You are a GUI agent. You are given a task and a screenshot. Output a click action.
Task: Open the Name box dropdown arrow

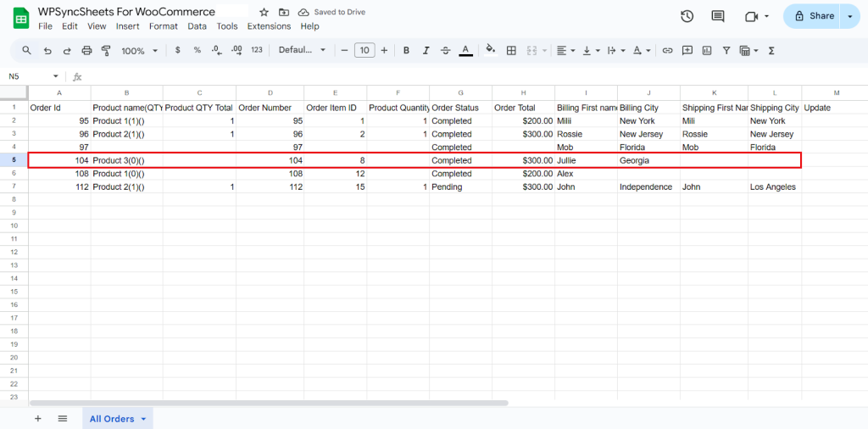pyautogui.click(x=55, y=76)
